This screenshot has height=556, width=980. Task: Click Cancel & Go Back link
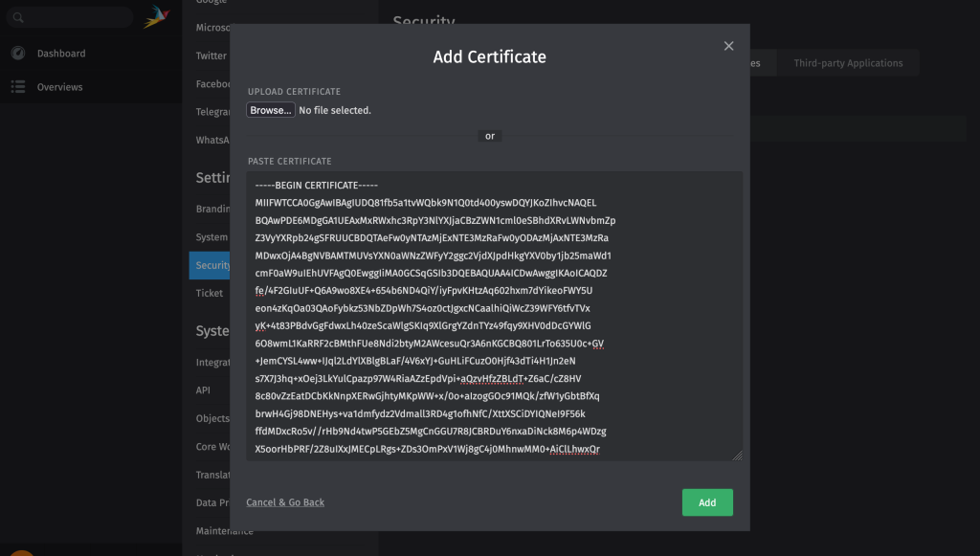[x=285, y=502]
